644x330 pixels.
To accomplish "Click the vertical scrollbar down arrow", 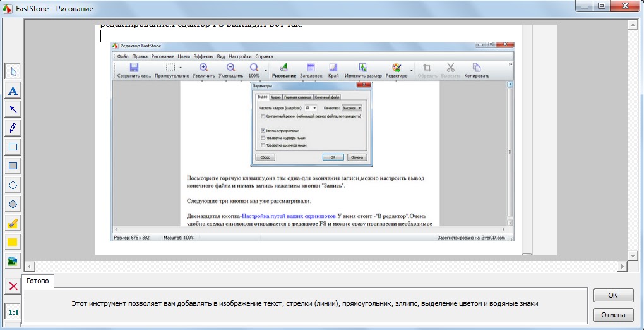I will 632,255.
